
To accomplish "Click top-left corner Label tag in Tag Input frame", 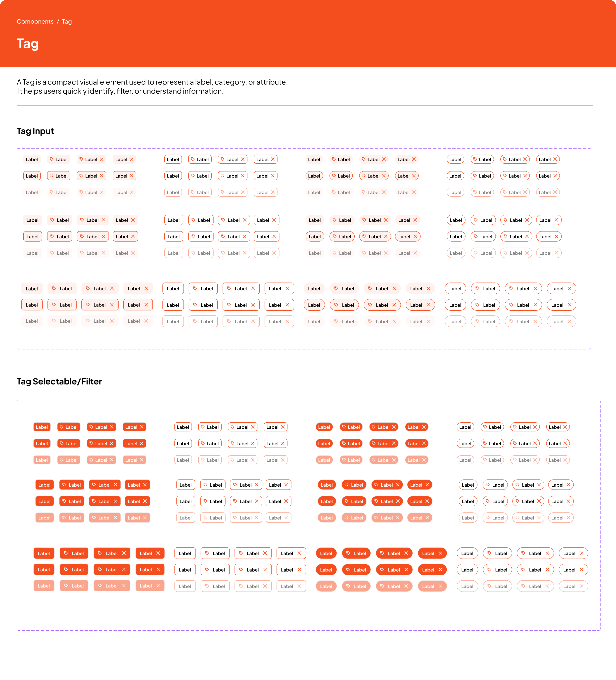I will [32, 160].
